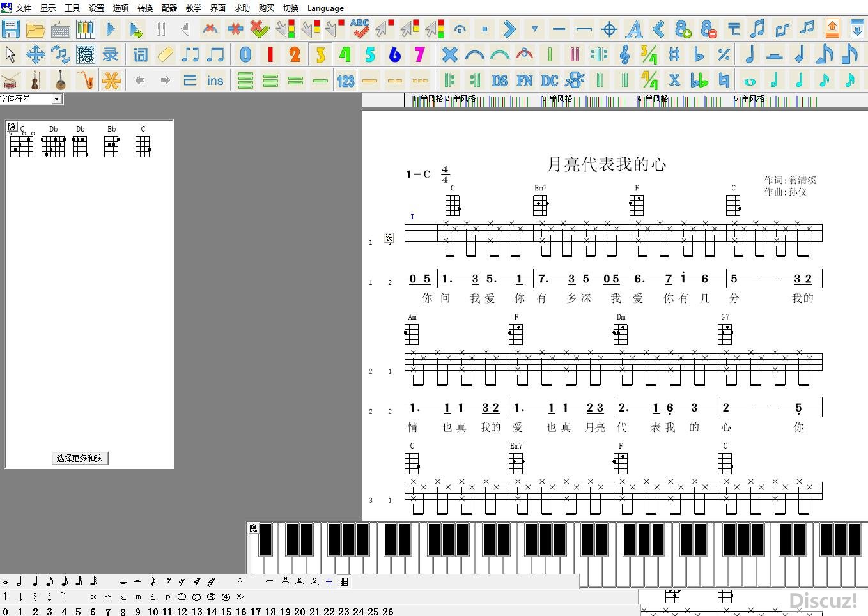The image size is (868, 616).
Task: Open the 文件 menu
Action: (24, 8)
